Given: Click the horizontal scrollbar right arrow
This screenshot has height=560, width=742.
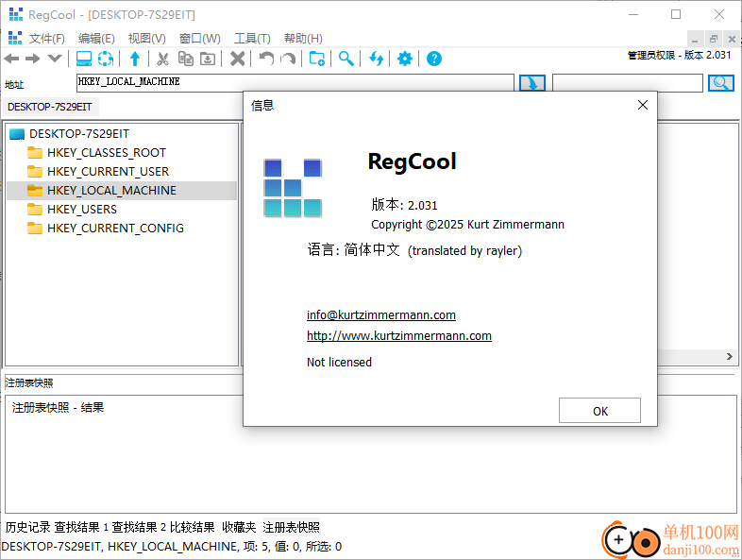Looking at the screenshot, I should [729, 356].
